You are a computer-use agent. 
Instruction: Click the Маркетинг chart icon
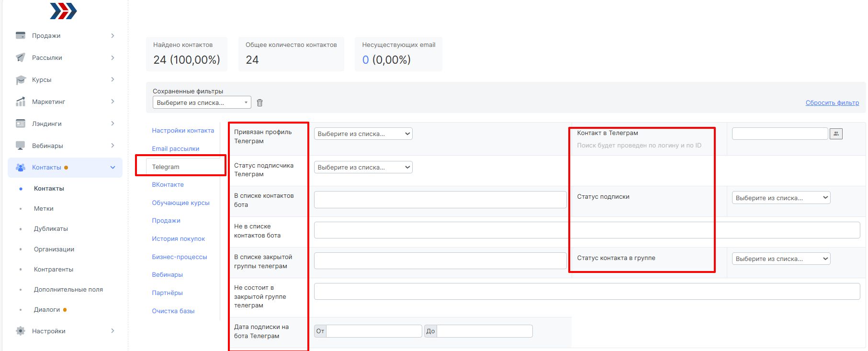[21, 102]
